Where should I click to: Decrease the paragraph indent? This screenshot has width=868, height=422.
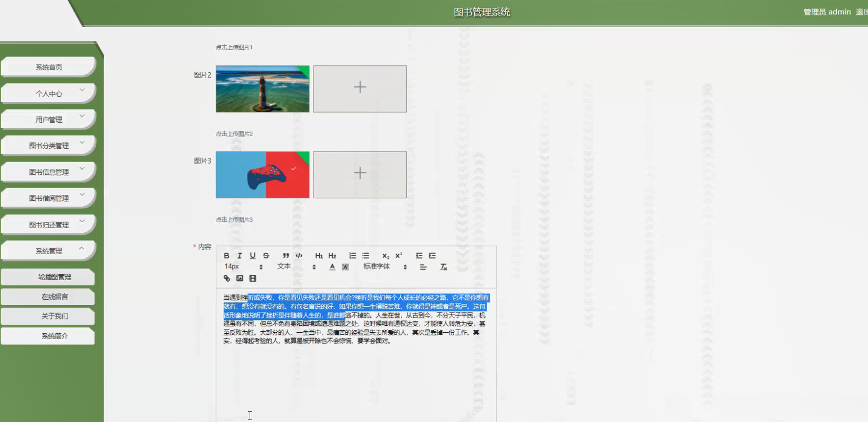419,256
